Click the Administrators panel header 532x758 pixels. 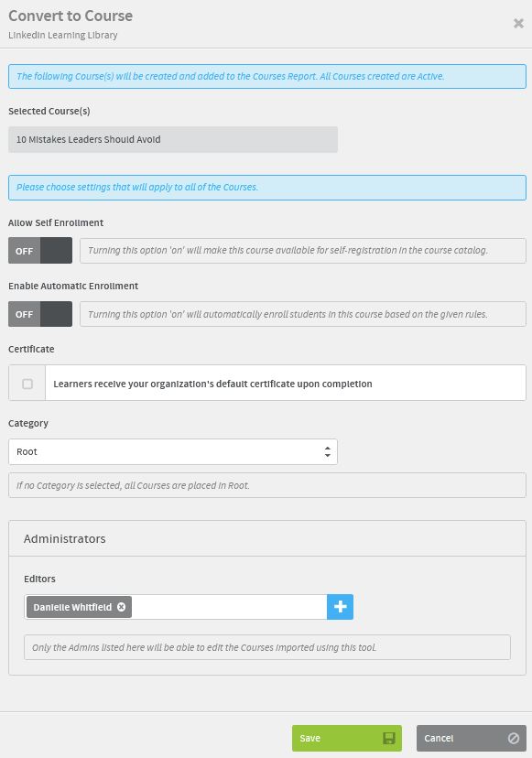pos(267,538)
